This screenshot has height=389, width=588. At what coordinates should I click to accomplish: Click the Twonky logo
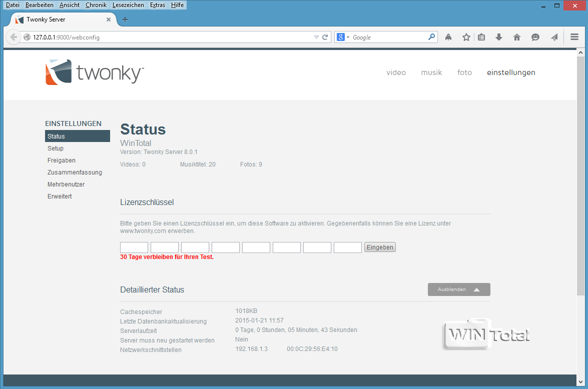pos(95,72)
